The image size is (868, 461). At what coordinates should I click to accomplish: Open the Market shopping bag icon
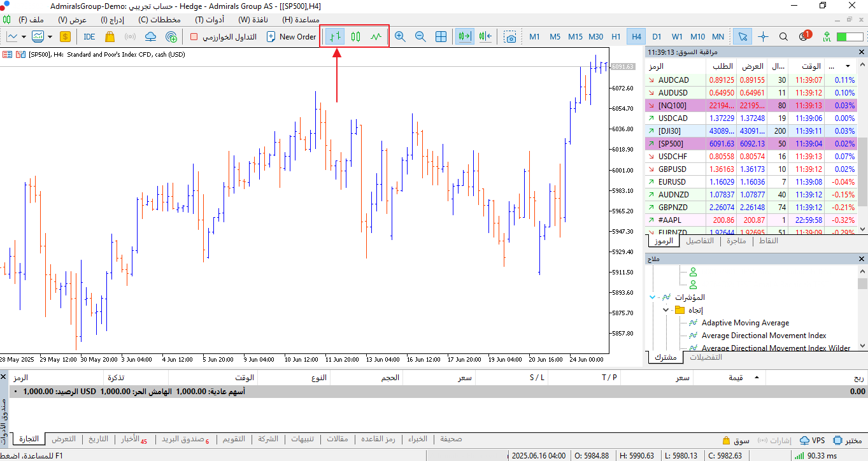pyautogui.click(x=110, y=36)
